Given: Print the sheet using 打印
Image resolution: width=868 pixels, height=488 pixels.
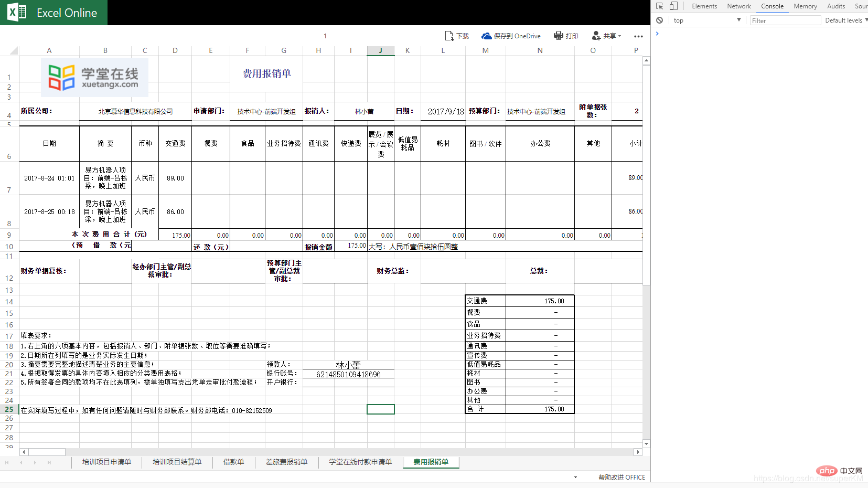Looking at the screenshot, I should (x=566, y=36).
